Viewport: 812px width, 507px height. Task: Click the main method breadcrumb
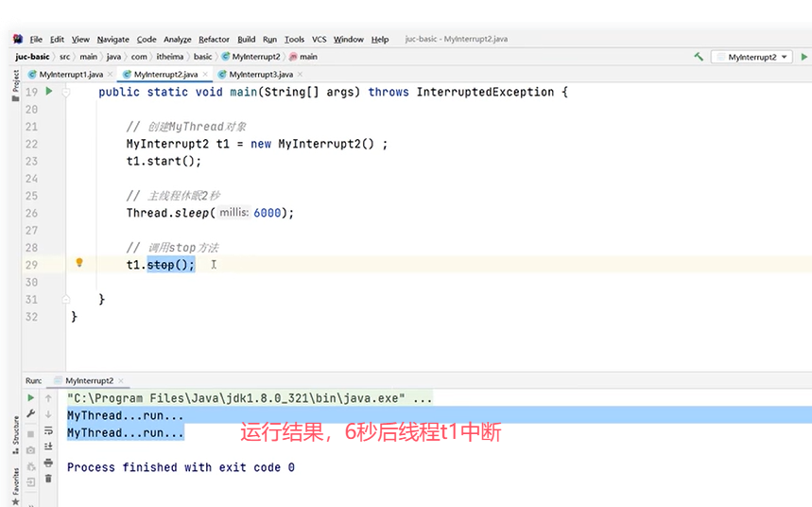(x=303, y=57)
